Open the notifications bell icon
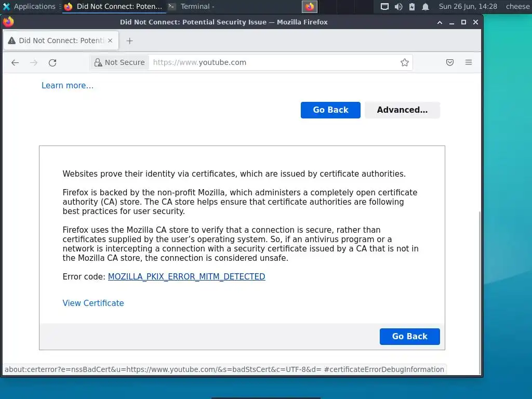532x399 pixels. pyautogui.click(x=425, y=6)
